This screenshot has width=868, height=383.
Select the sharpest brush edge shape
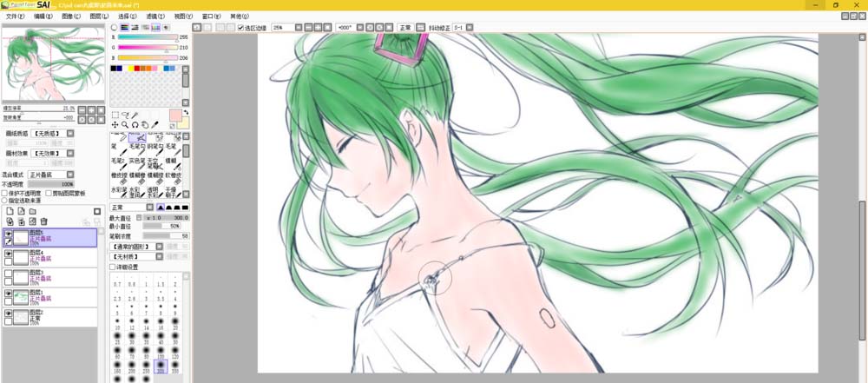pos(161,208)
